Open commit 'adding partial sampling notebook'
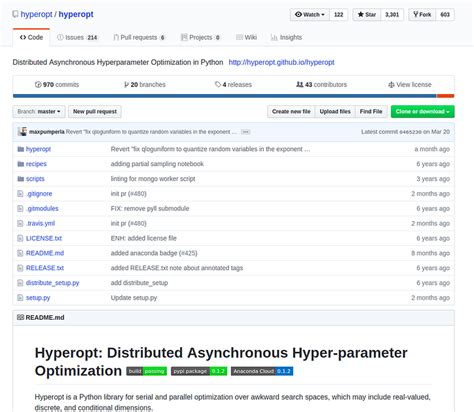Viewport: 474px width, 412px height. tap(157, 164)
